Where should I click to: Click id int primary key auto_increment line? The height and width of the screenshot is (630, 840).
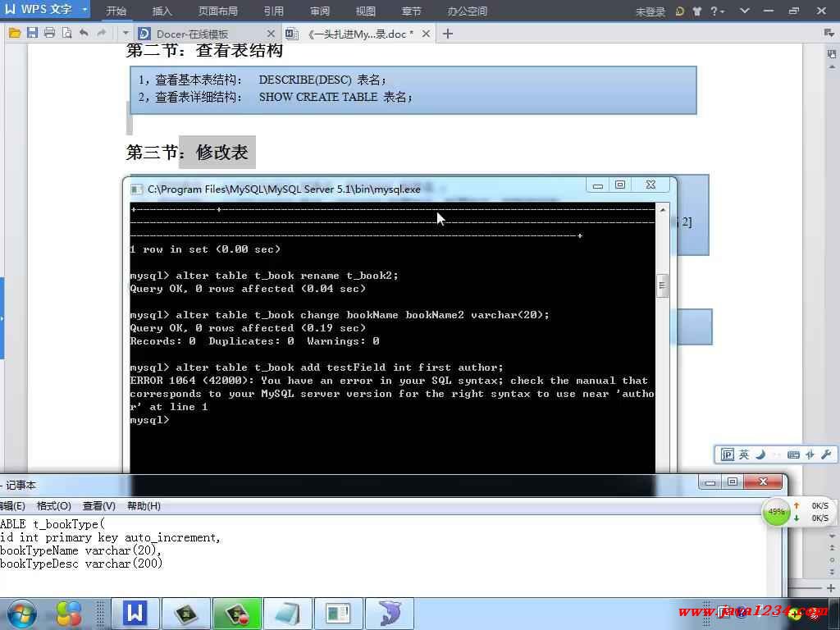111,537
